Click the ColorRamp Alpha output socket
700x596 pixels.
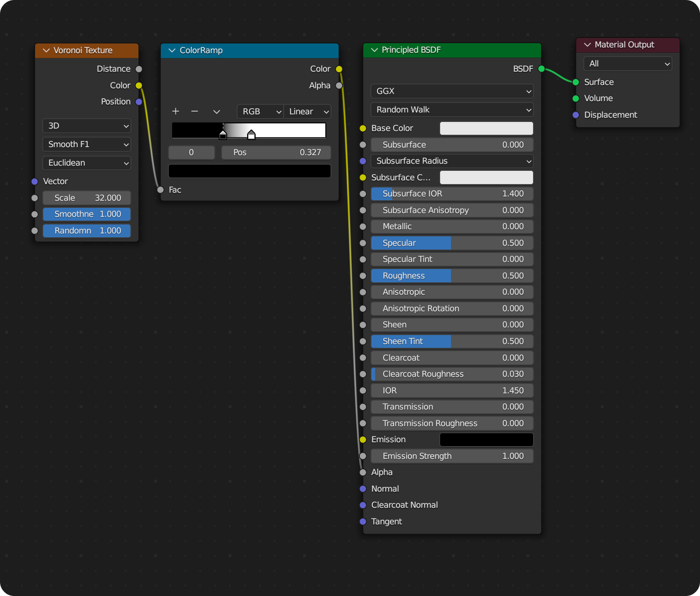[x=339, y=85]
